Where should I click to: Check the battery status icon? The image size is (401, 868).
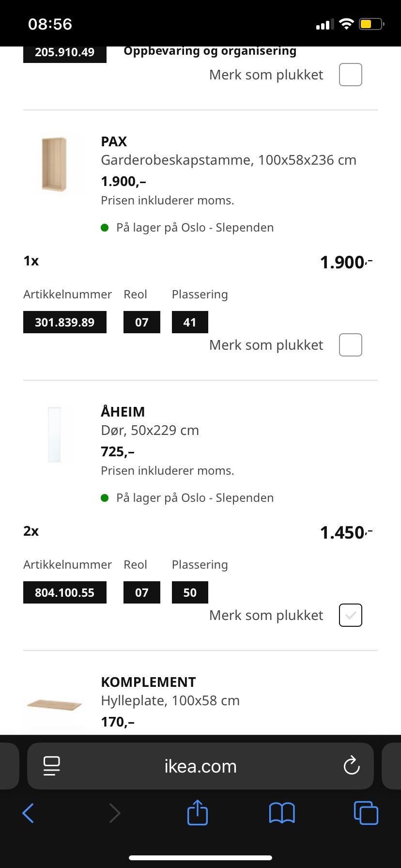pos(371,24)
